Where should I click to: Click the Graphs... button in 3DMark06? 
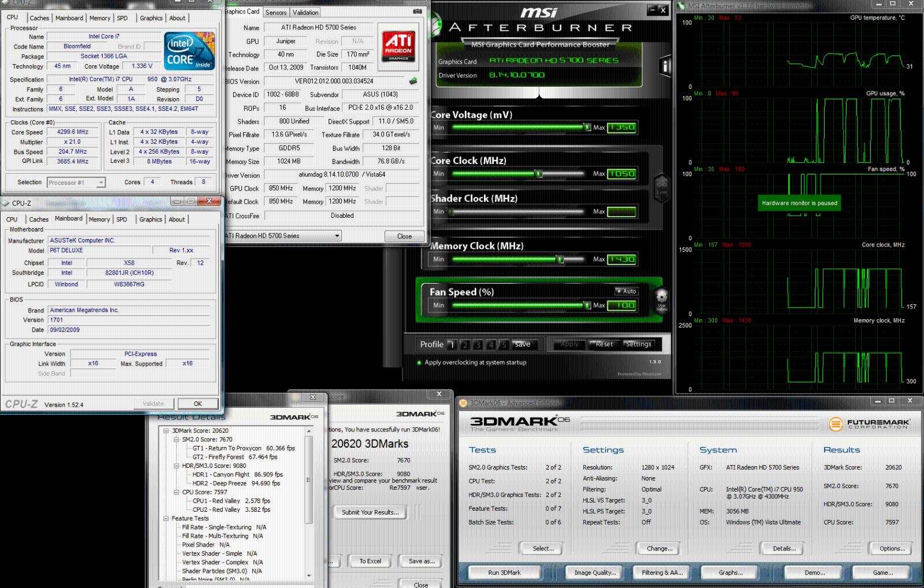pyautogui.click(x=731, y=572)
